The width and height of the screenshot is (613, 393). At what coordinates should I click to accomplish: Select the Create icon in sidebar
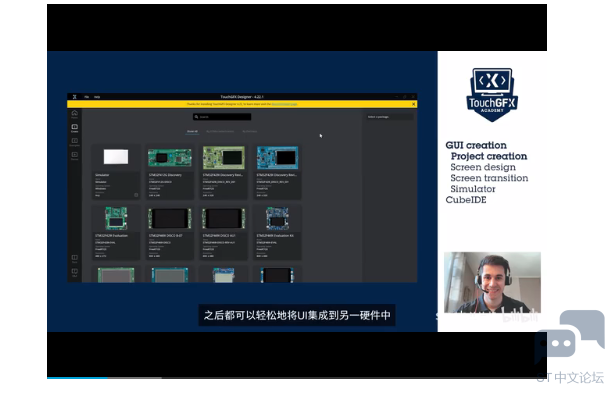(x=74, y=128)
